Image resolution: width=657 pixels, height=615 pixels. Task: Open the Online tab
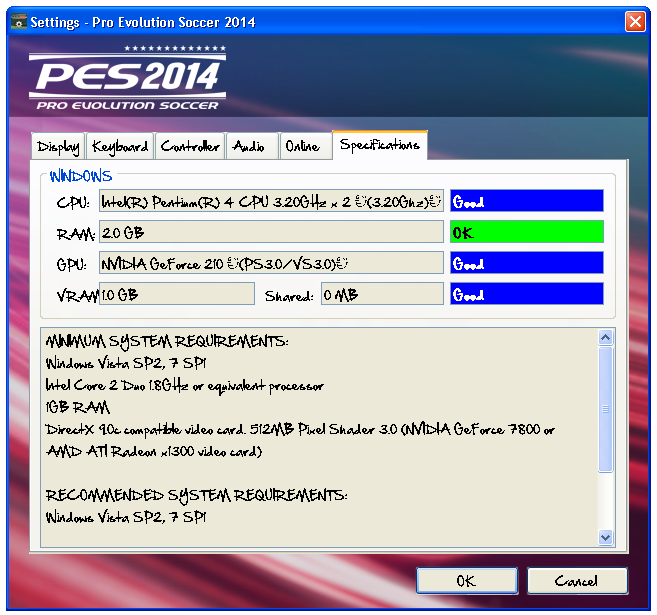306,146
